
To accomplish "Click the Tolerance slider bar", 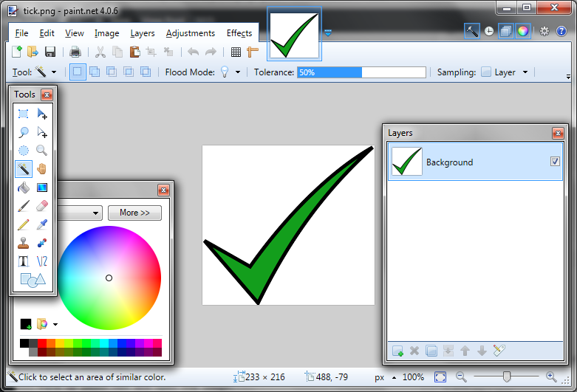I will click(361, 72).
